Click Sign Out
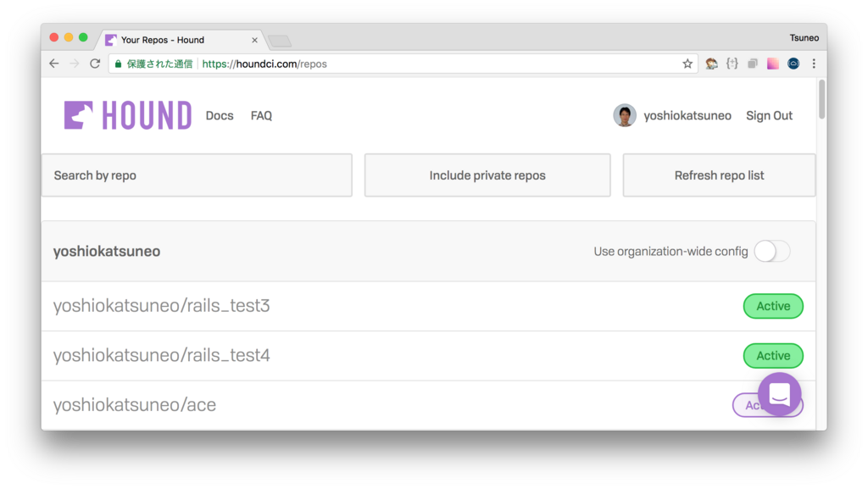This screenshot has height=489, width=868. [769, 115]
